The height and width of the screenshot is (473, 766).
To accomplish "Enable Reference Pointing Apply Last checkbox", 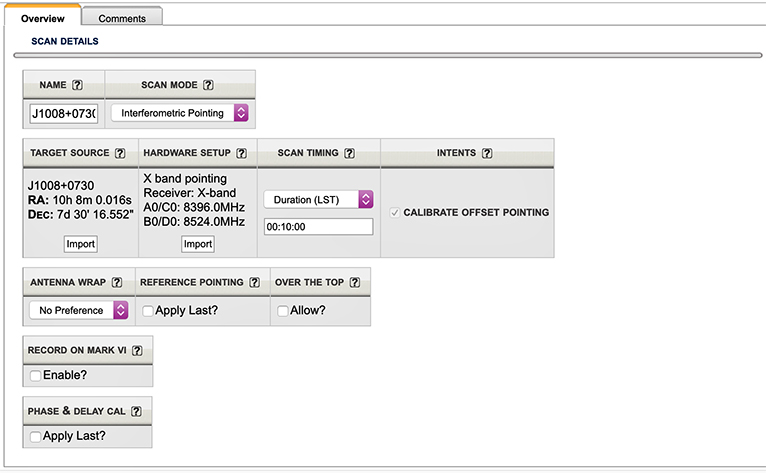I will click(x=148, y=311).
